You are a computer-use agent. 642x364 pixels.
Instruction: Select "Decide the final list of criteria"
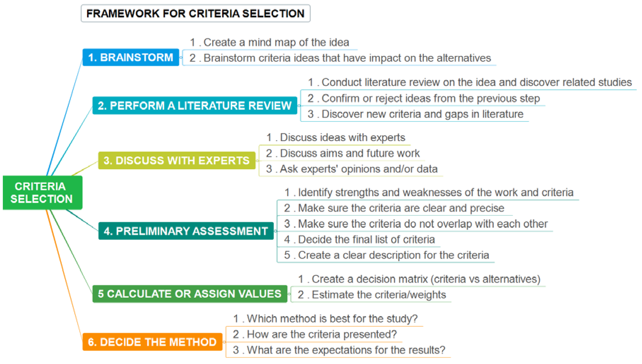[x=359, y=240]
